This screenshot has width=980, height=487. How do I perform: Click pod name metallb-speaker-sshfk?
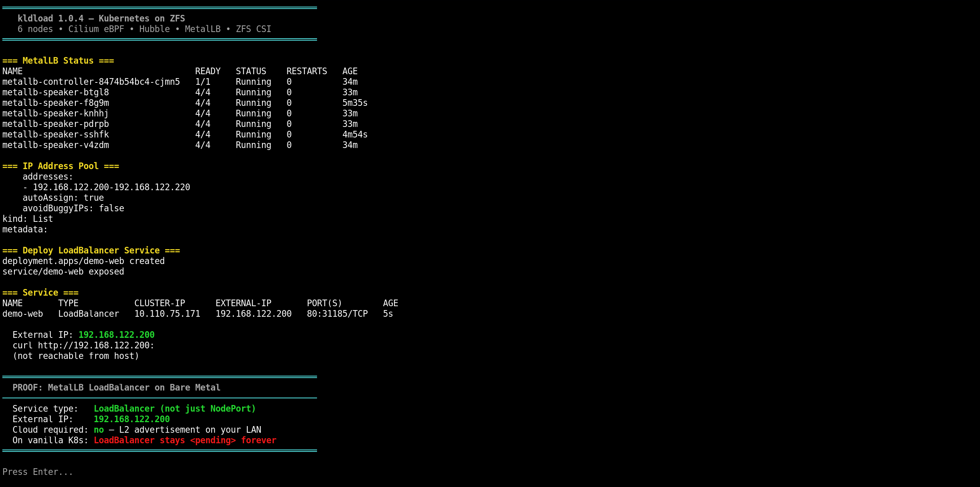click(x=55, y=134)
